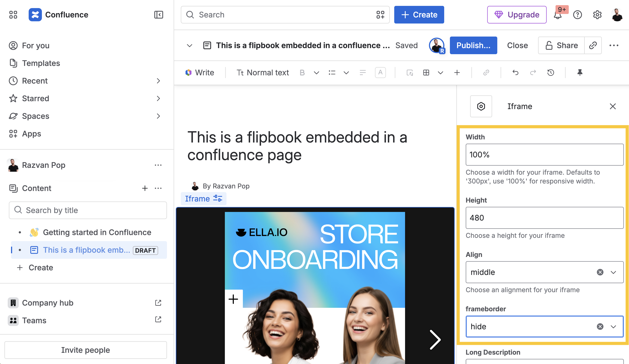Expand the Spaces menu

158,116
